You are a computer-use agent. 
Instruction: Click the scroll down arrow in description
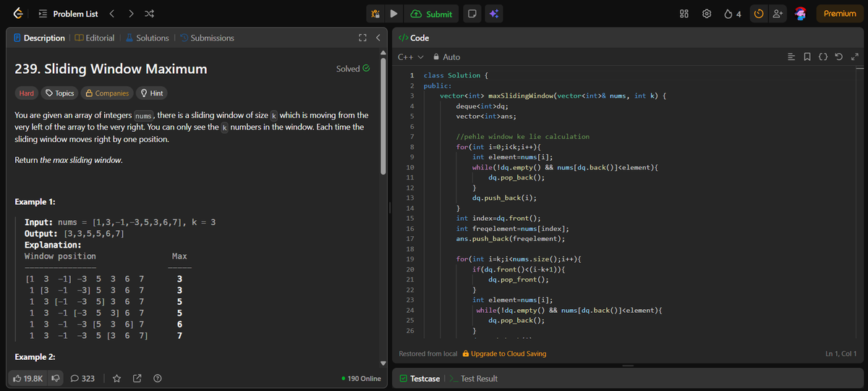[385, 363]
